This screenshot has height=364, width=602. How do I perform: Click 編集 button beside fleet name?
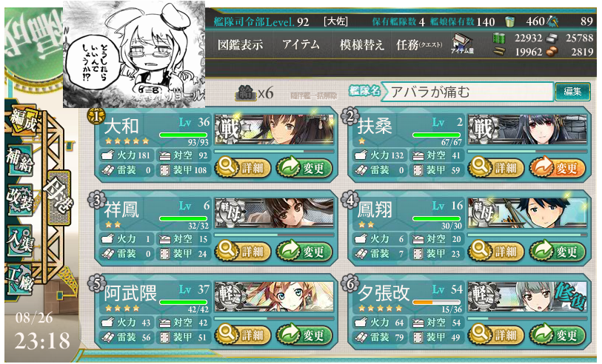[572, 92]
